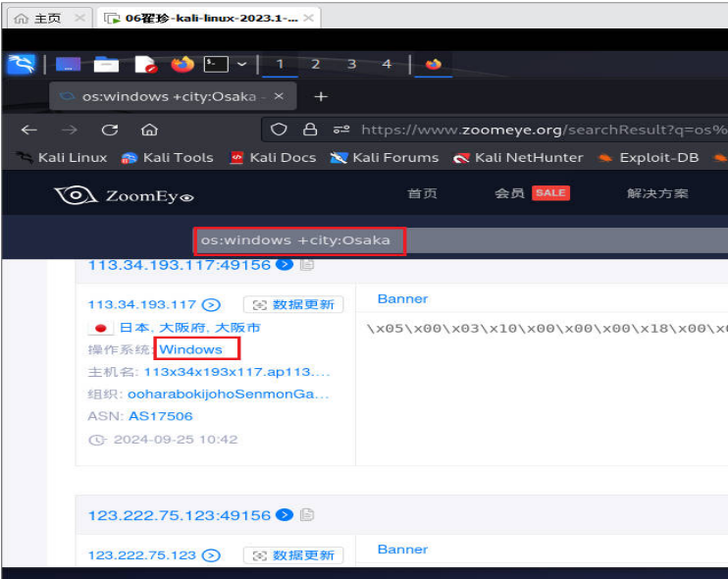
Task: Switch to workspace 2
Action: pyautogui.click(x=316, y=64)
